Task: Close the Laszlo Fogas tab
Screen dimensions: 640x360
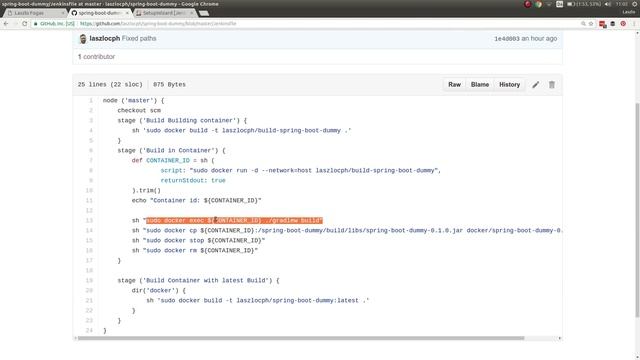Action: point(62,13)
